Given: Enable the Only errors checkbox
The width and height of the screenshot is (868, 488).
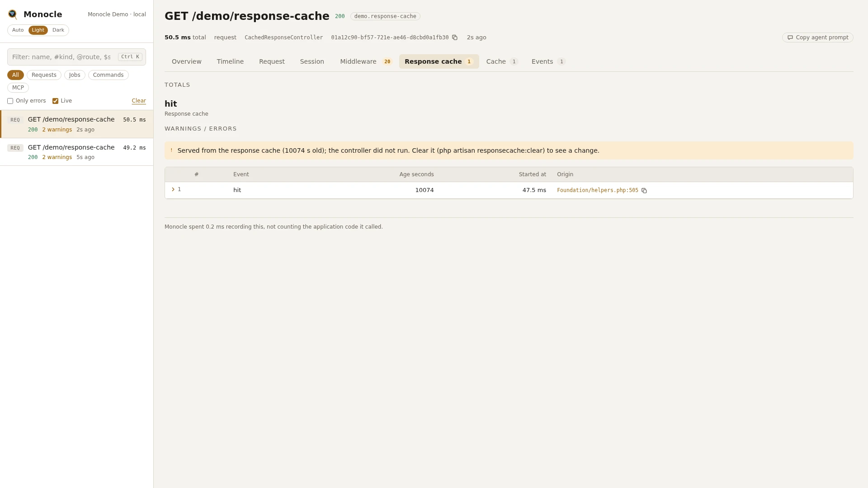Looking at the screenshot, I should 10,101.
